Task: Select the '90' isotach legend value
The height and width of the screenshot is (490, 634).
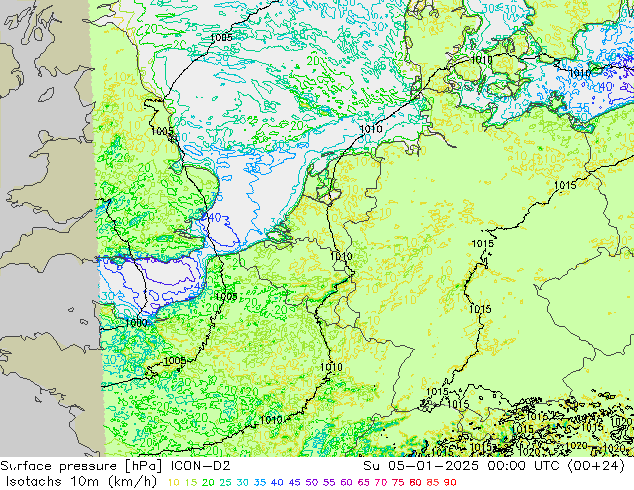Action: pyautogui.click(x=450, y=482)
